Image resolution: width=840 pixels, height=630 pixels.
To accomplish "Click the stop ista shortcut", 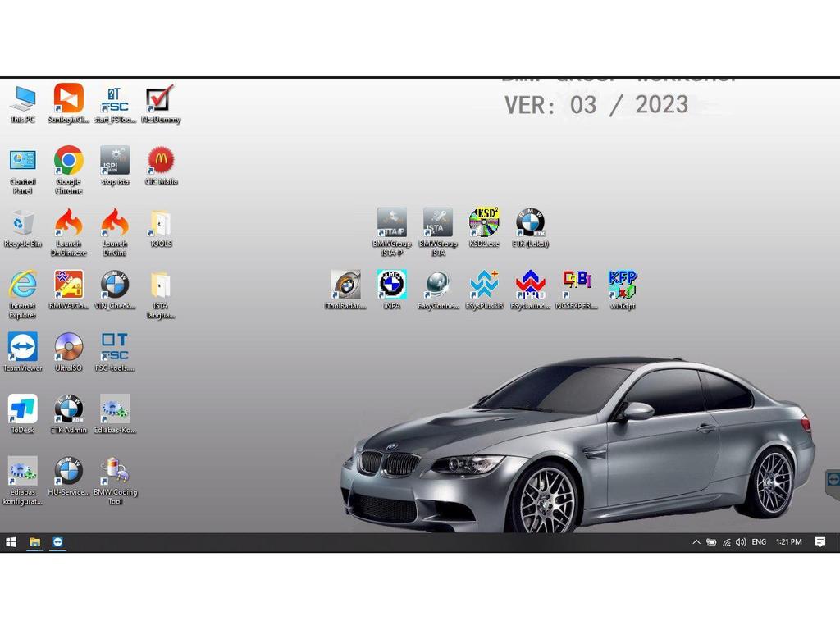I will [115, 161].
